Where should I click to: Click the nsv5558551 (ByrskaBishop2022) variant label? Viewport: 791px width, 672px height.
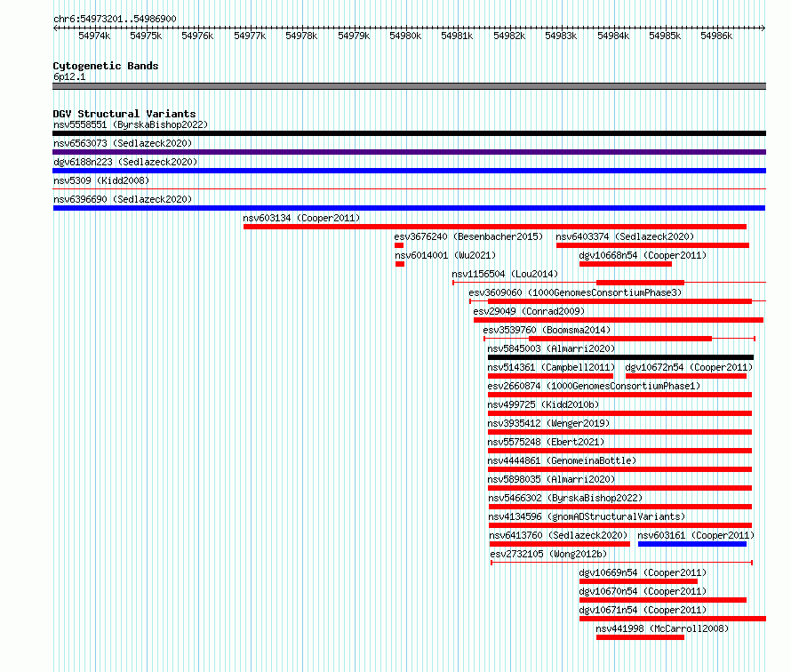pos(131,124)
